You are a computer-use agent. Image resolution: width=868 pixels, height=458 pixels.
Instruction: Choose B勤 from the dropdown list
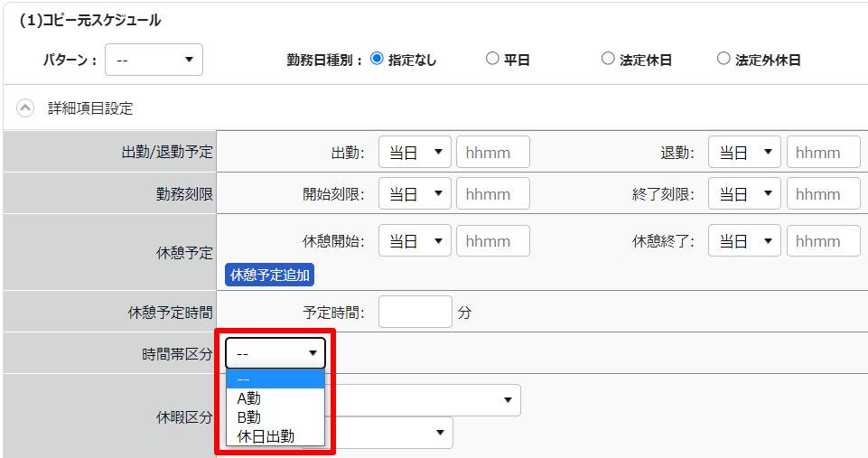[275, 417]
